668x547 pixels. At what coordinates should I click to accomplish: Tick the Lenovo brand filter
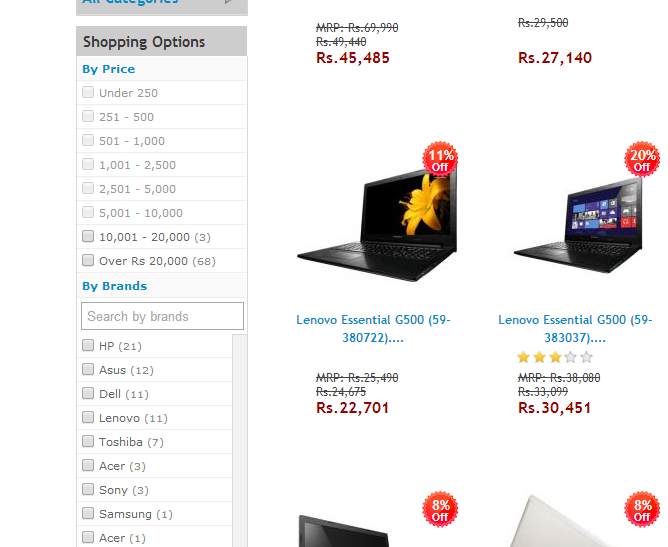[x=88, y=417]
